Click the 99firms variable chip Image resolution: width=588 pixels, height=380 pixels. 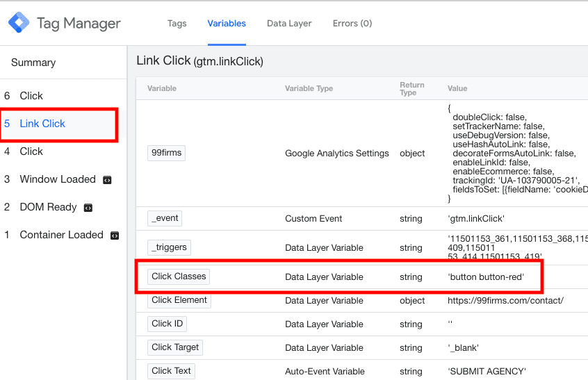coord(166,153)
